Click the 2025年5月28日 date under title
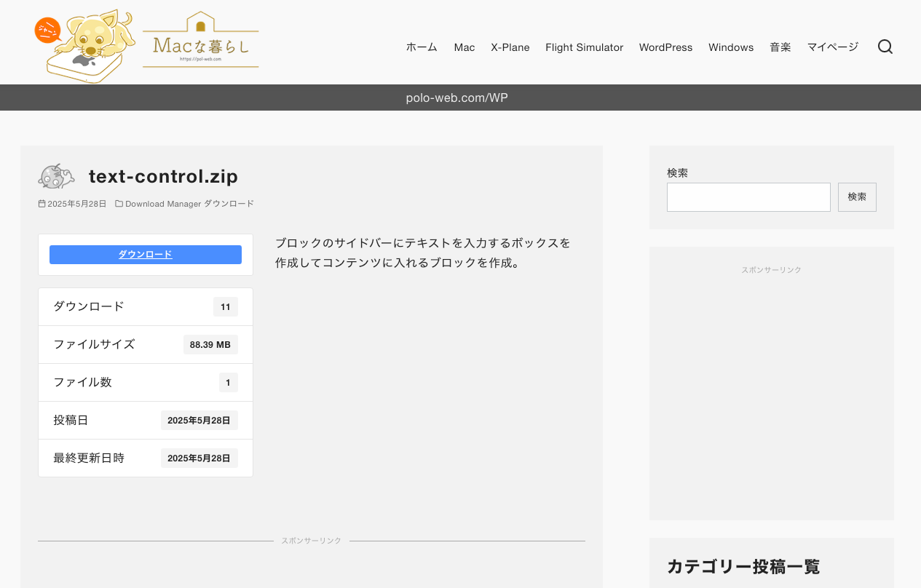Viewport: 921px width, 588px height. [76, 204]
